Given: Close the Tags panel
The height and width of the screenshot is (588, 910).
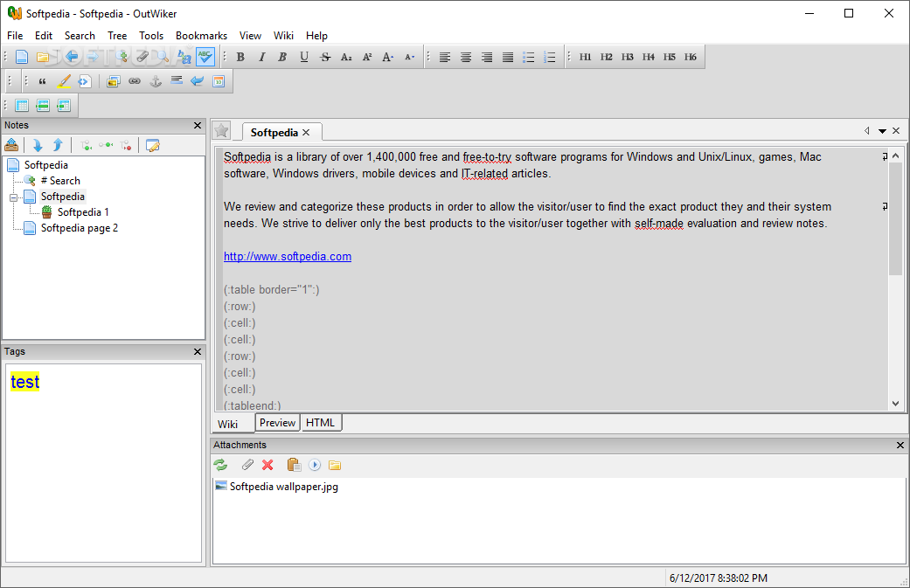Looking at the screenshot, I should coord(198,351).
